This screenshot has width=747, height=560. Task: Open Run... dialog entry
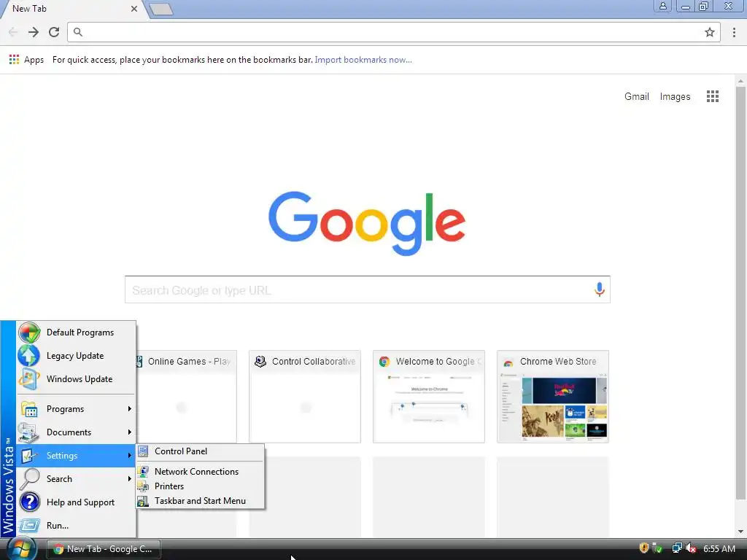point(76,526)
